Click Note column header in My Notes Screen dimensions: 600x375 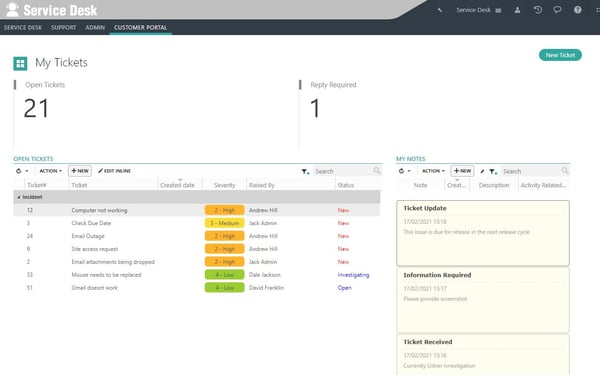[x=420, y=185]
